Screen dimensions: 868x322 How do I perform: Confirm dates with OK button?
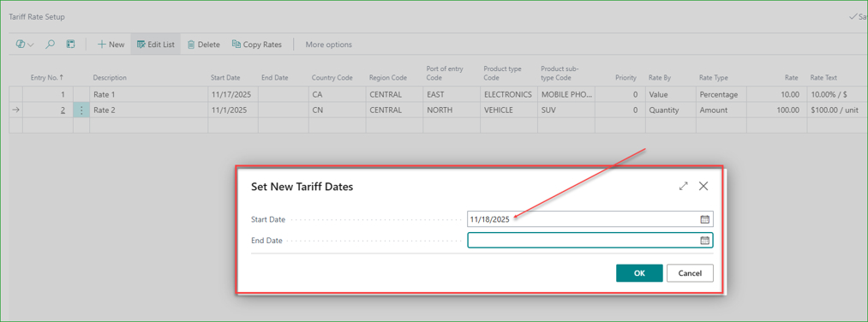click(x=639, y=273)
